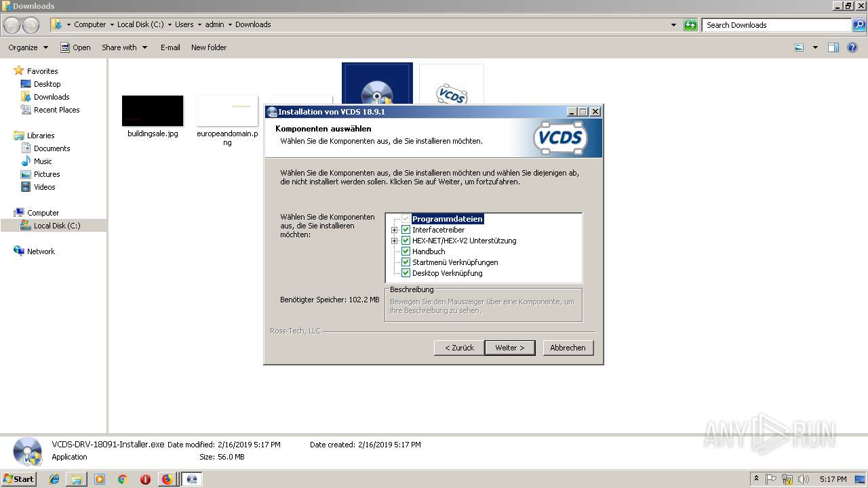
Task: Toggle the preview pane icon
Action: point(833,47)
